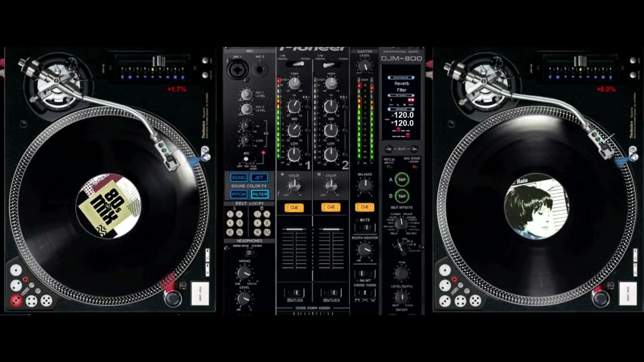This screenshot has height=362, width=644.
Task: Click beat loop A number 1
Action: click(x=230, y=214)
